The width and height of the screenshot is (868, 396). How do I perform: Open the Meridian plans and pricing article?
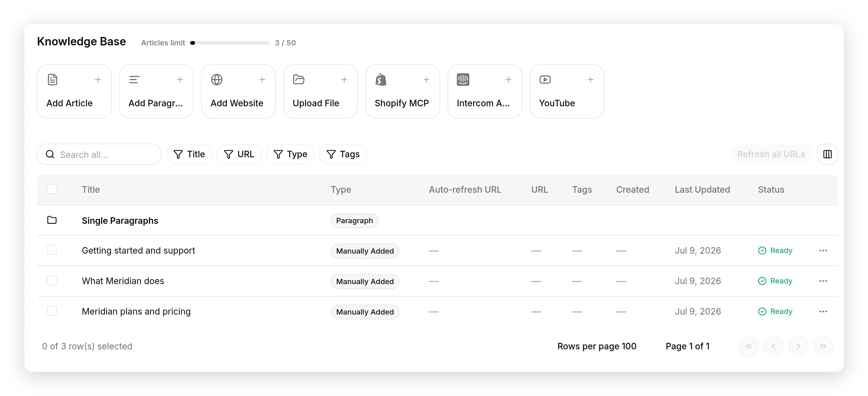[x=136, y=311]
